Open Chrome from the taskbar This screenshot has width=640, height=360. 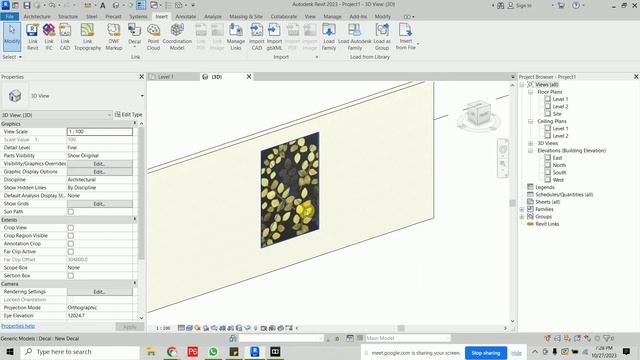tap(172, 352)
